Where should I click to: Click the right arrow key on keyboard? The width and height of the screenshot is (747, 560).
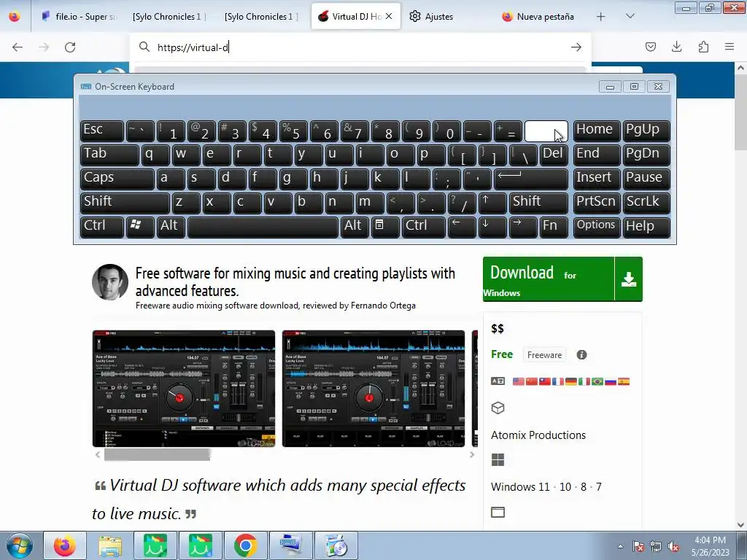[522, 226]
